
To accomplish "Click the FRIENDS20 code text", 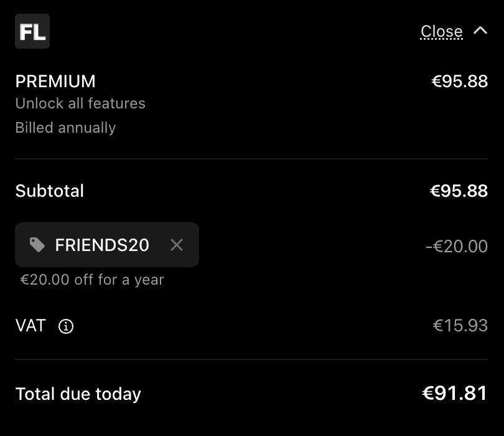I will click(x=102, y=245).
